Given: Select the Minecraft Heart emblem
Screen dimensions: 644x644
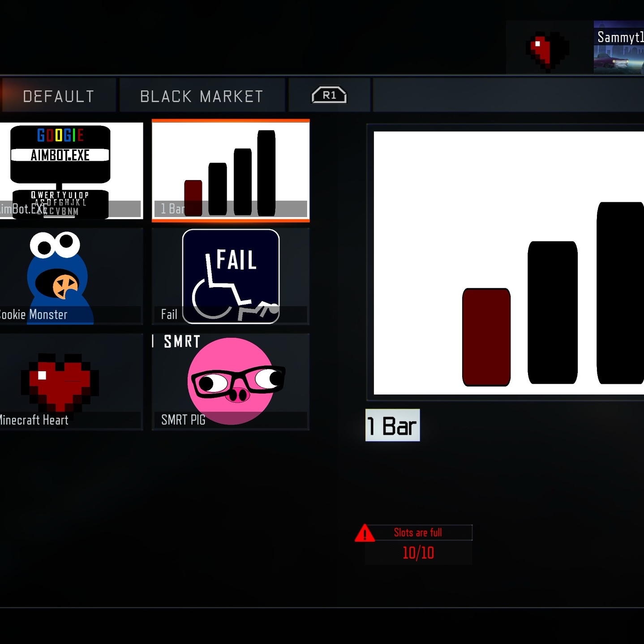Looking at the screenshot, I should (x=71, y=382).
